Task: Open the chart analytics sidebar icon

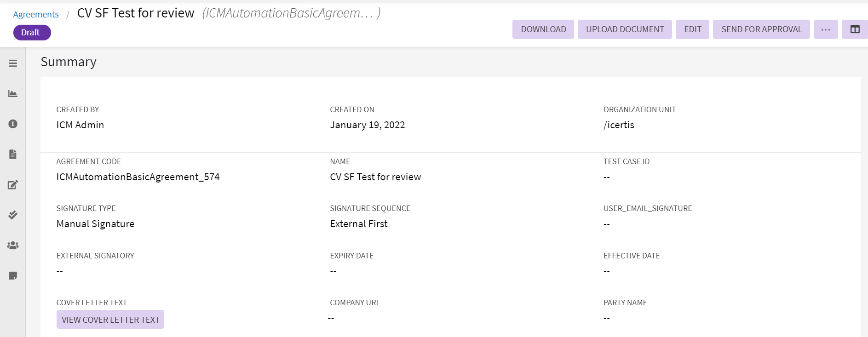Action: (13, 94)
